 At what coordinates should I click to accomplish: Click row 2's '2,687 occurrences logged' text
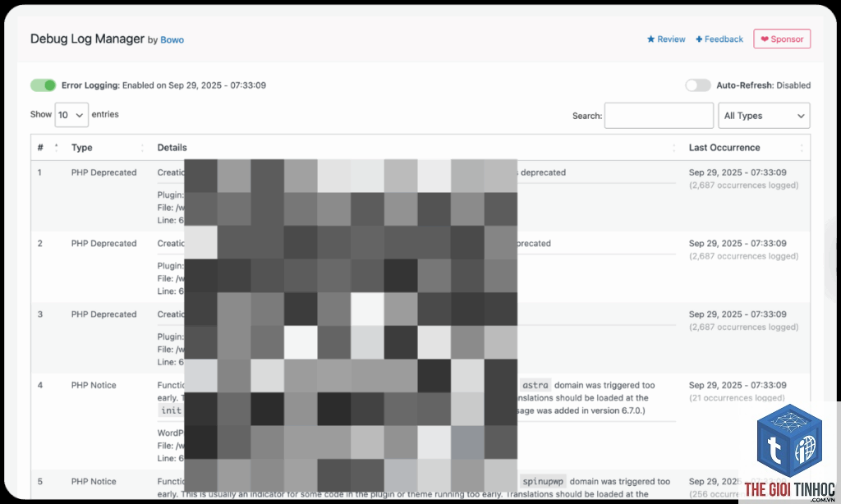tap(743, 256)
